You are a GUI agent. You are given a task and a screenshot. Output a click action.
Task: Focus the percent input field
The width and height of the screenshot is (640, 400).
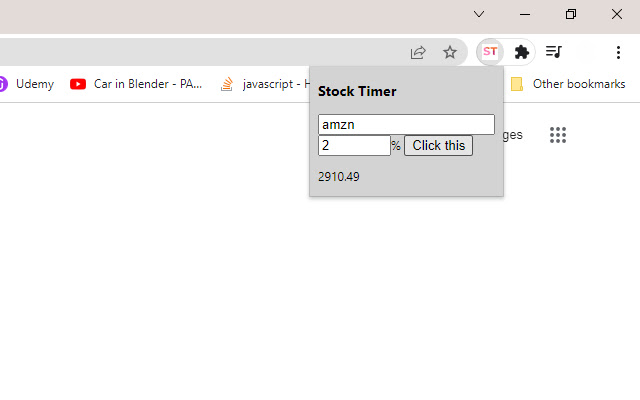[354, 146]
